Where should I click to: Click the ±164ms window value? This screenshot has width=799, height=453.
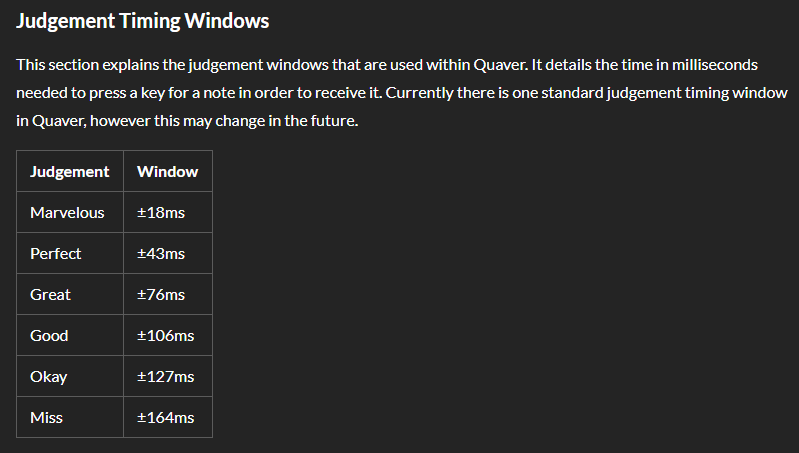pos(165,417)
